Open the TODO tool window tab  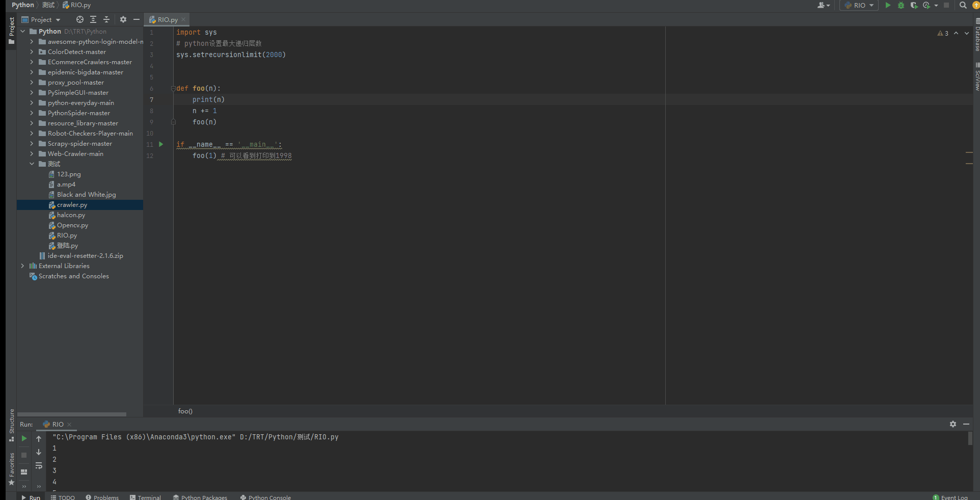63,497
